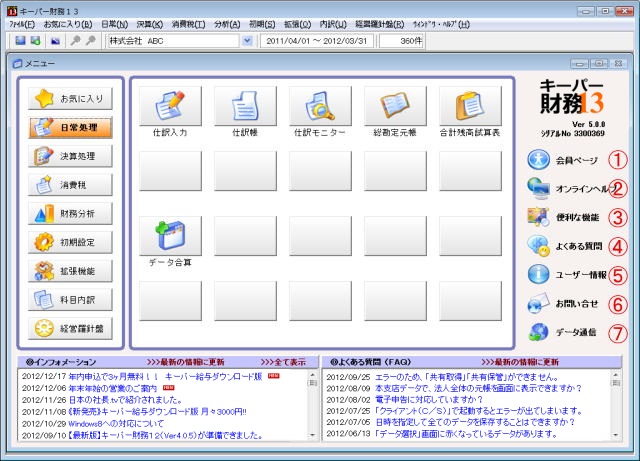This screenshot has width=640, height=461.
Task: Open news about キーパー給与ダウンロード版 年内申込
Action: click(165, 376)
